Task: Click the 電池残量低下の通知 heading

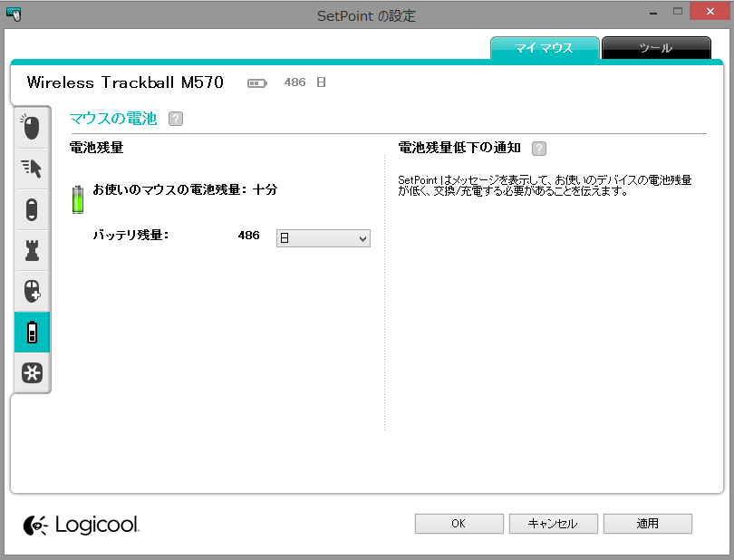Action: 459,148
